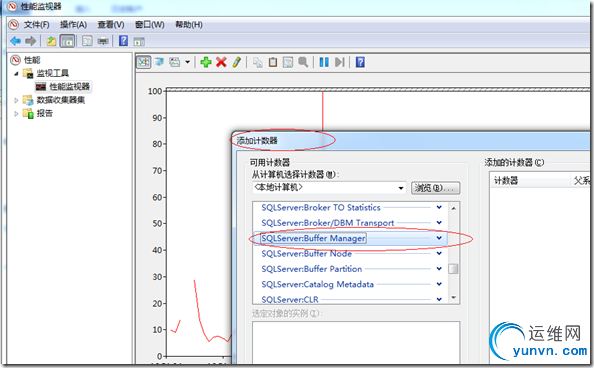Click the print icon in main toolbar
The image size is (594, 368).
[103, 41]
